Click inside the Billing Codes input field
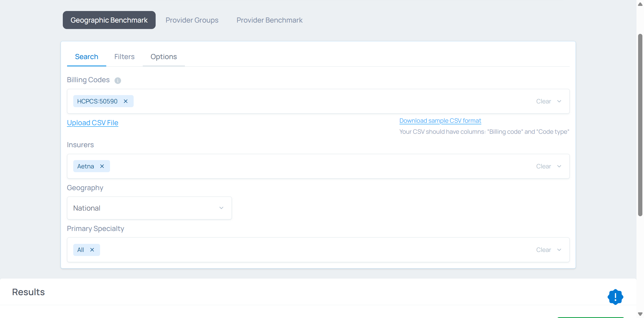This screenshot has width=644, height=318. point(322,101)
